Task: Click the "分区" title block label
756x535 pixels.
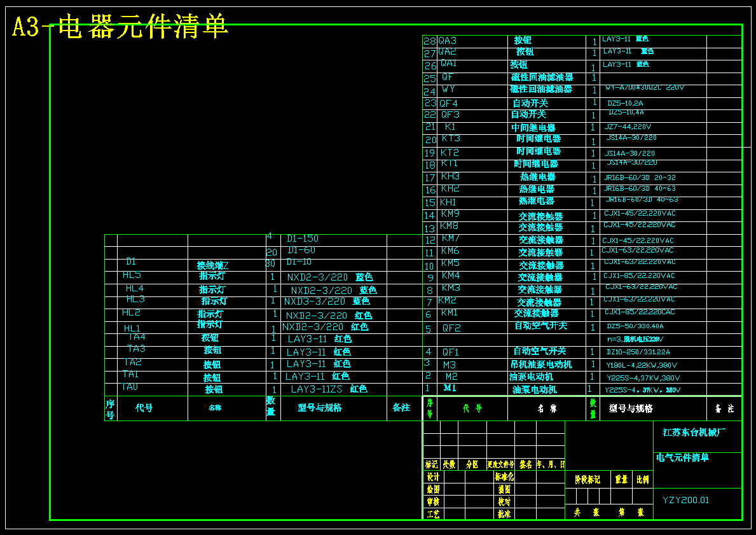Action: 472,464
